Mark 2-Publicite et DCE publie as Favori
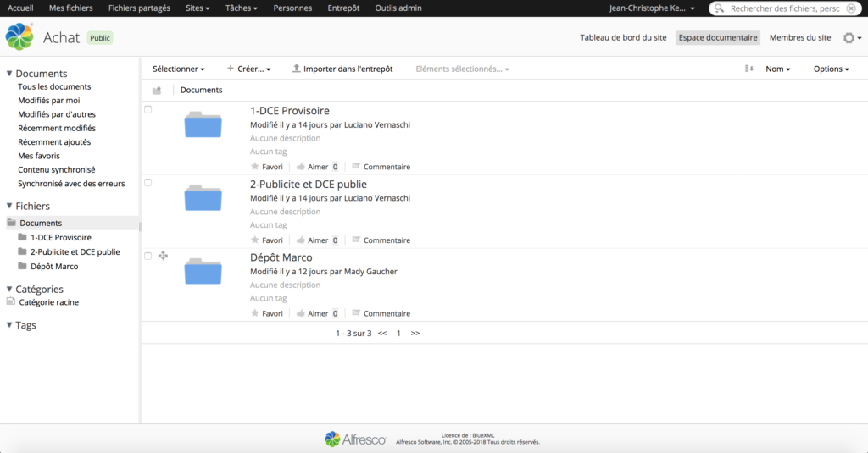 267,240
